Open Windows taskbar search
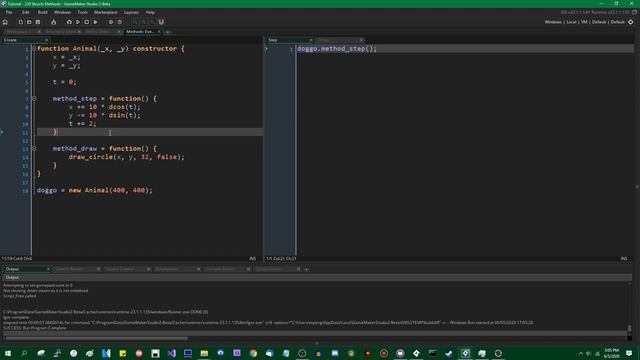The width and height of the screenshot is (640, 360). [24, 353]
